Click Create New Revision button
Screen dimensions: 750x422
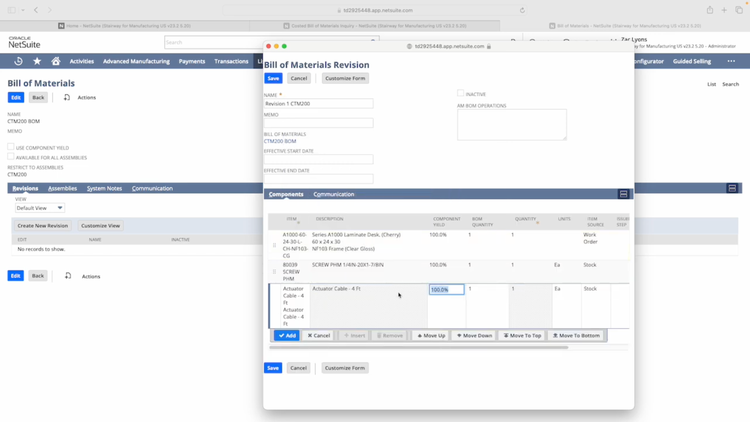point(43,226)
